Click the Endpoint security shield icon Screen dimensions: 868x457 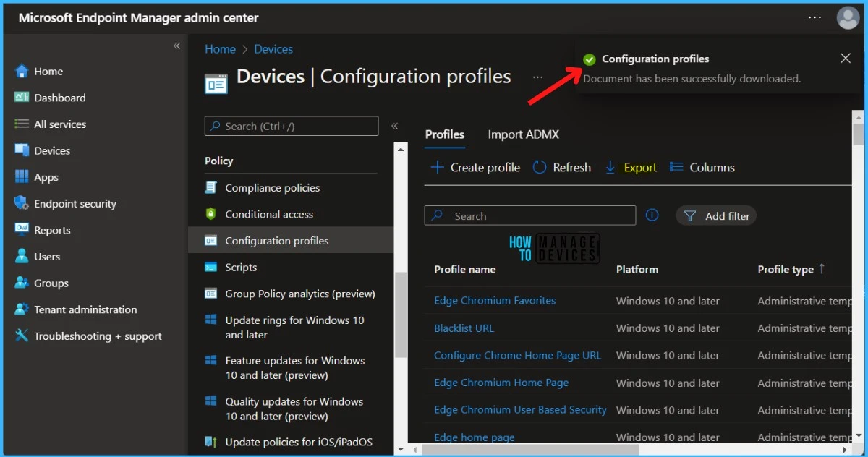(22, 203)
